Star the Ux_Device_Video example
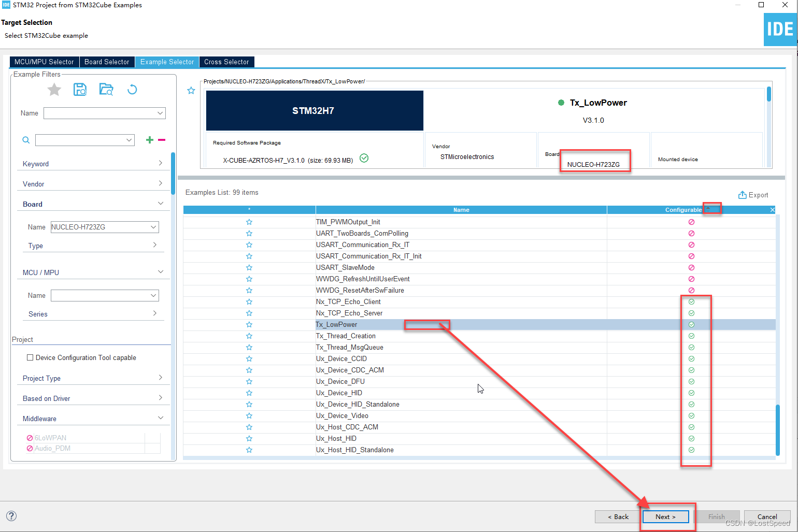 [x=249, y=415]
